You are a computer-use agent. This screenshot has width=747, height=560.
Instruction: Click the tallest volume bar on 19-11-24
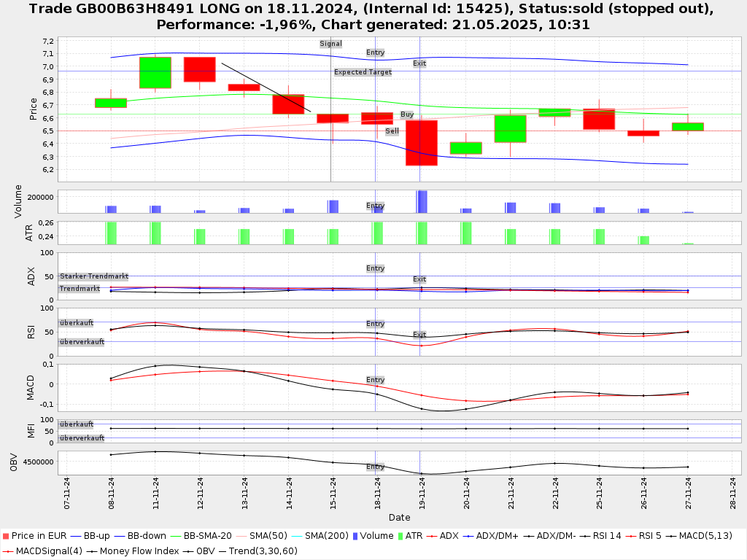pos(422,202)
